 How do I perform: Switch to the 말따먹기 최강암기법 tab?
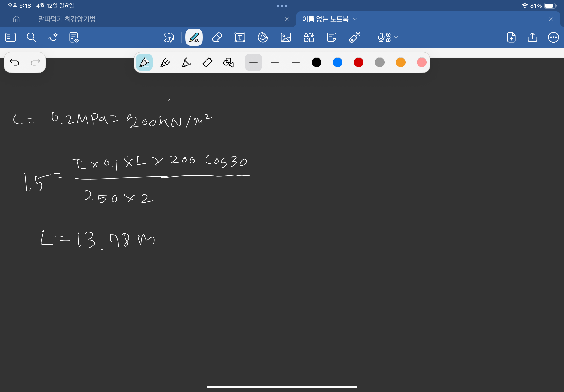pos(67,19)
